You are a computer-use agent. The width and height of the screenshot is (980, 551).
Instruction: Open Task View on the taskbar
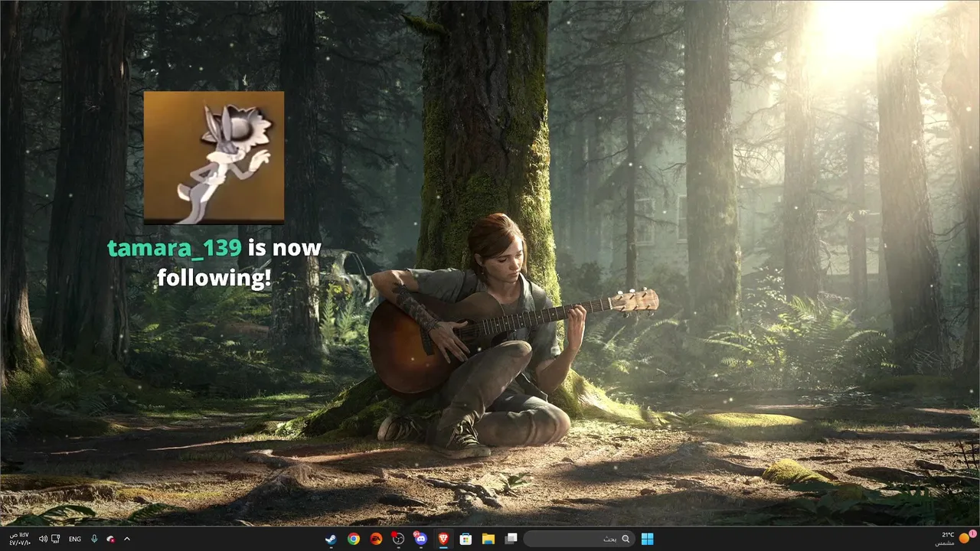point(510,539)
